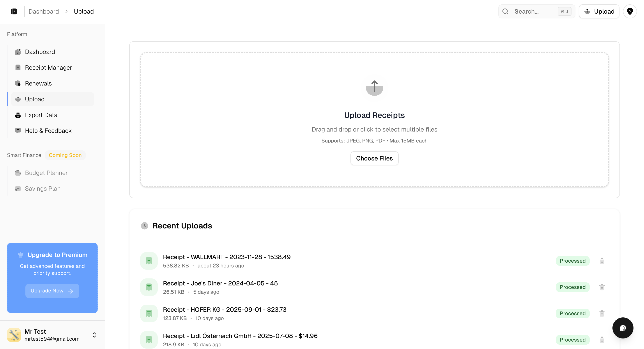
Task: Open Renewals page from sidebar
Action: coord(38,83)
